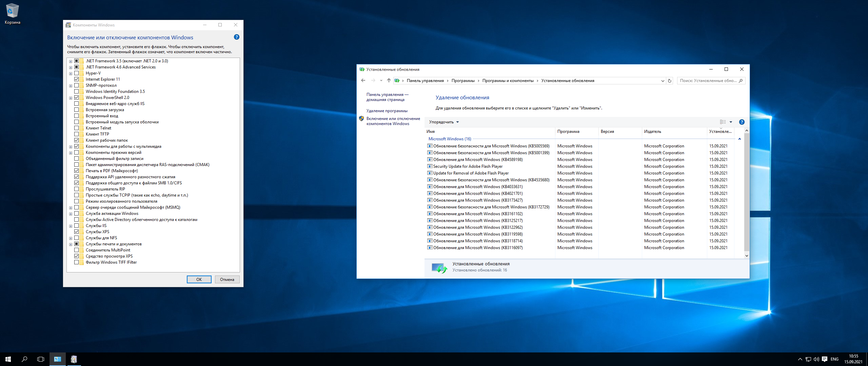
Task: Open help in Windows Features dialog
Action: click(x=237, y=37)
